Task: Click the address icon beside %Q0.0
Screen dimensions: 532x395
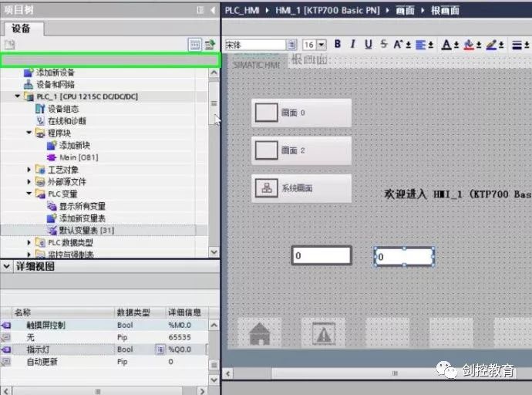Action: [160, 349]
